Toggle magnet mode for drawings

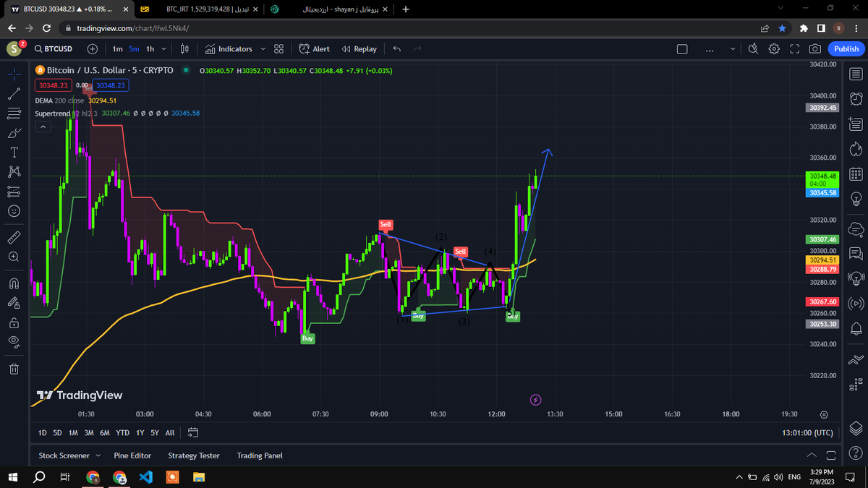click(14, 283)
